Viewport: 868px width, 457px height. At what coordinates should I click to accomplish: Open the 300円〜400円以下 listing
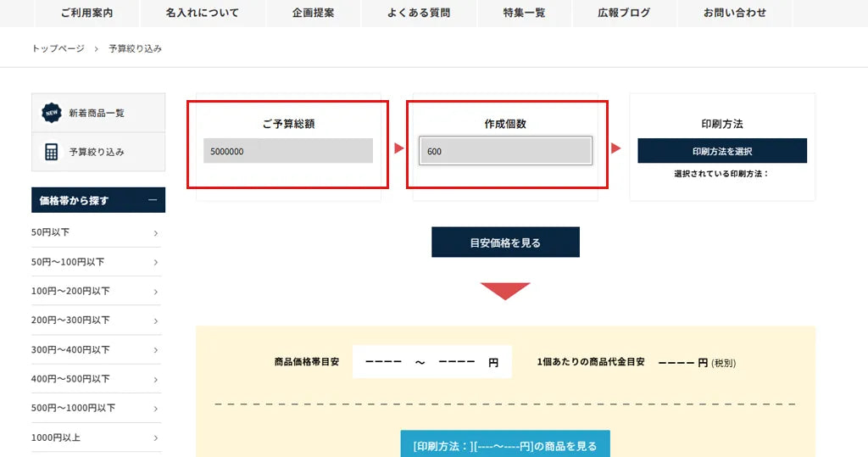95,349
